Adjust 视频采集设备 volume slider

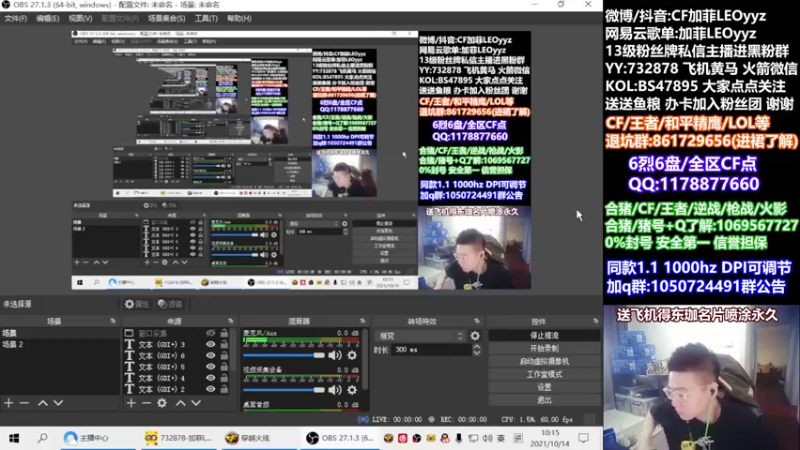(x=284, y=390)
